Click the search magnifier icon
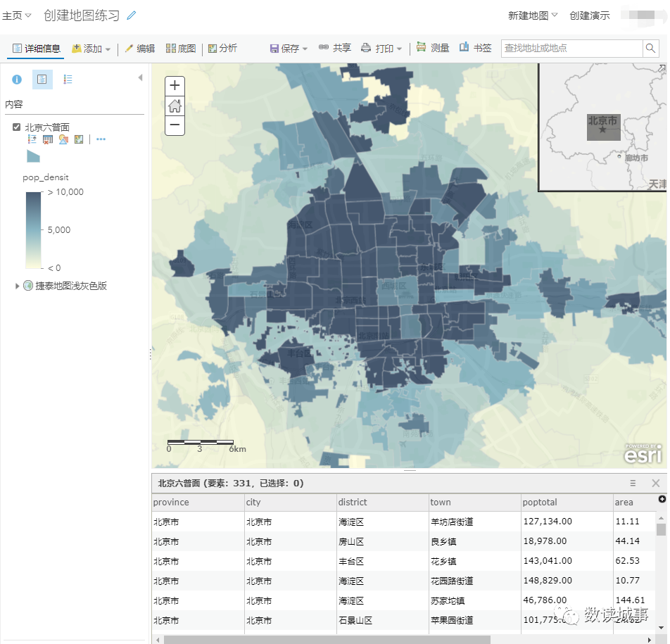 coord(651,49)
